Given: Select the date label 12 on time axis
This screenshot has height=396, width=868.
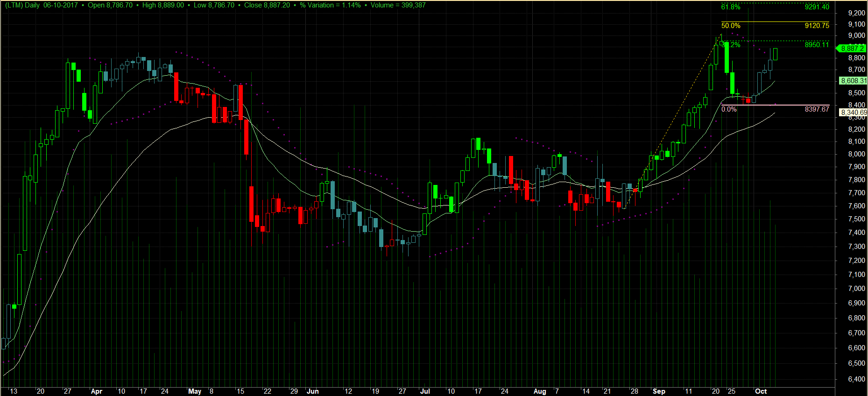Looking at the screenshot, I should tap(348, 391).
